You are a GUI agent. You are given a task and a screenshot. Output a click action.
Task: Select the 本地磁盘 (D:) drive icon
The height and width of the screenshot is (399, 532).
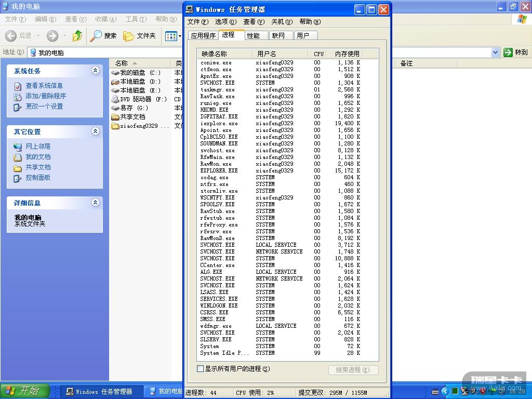click(115, 82)
